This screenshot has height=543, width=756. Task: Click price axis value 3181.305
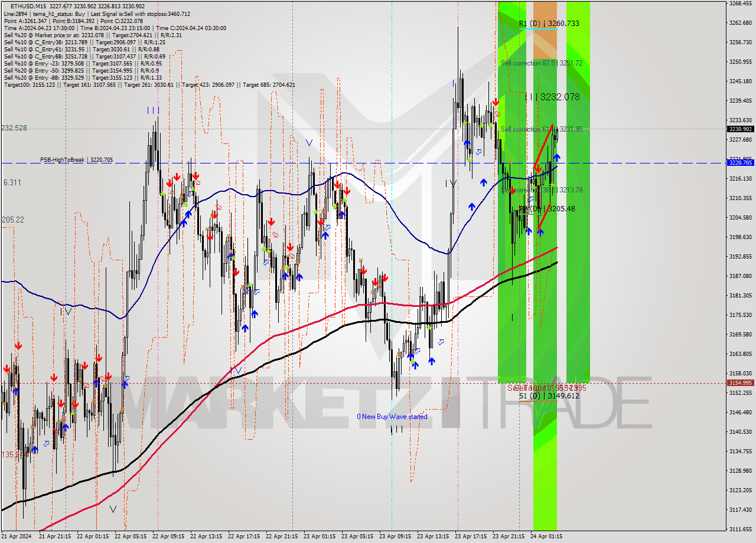(x=740, y=295)
